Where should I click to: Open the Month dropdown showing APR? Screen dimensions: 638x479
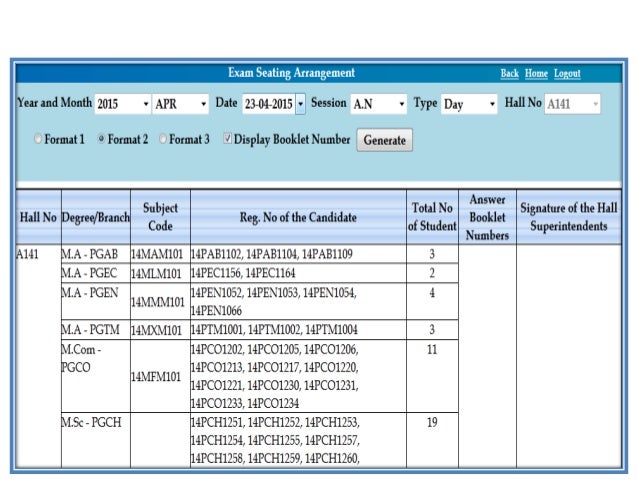(180, 104)
